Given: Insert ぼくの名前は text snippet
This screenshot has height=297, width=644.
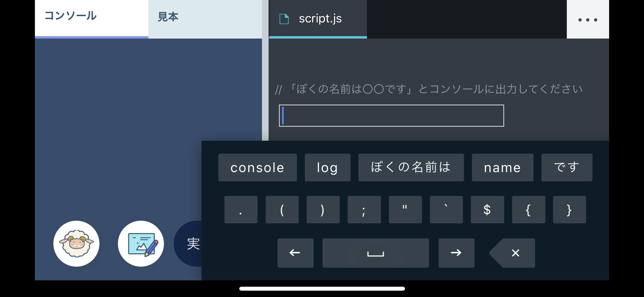Looking at the screenshot, I should [x=411, y=167].
